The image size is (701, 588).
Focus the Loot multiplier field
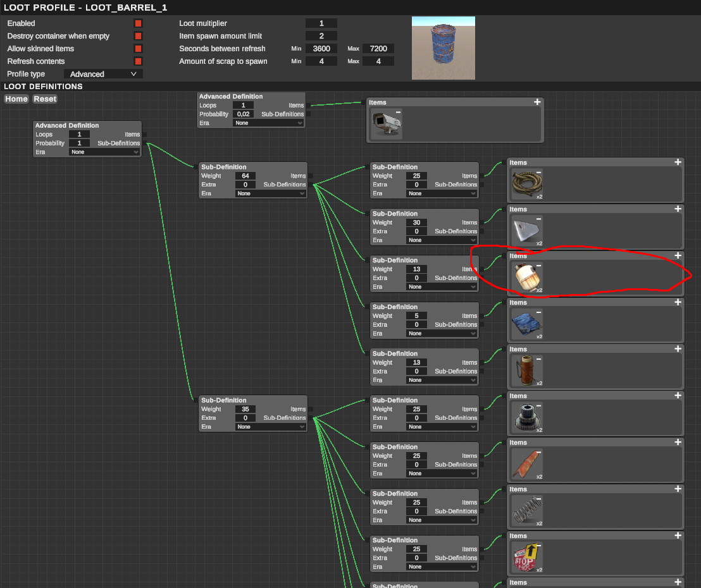[321, 23]
